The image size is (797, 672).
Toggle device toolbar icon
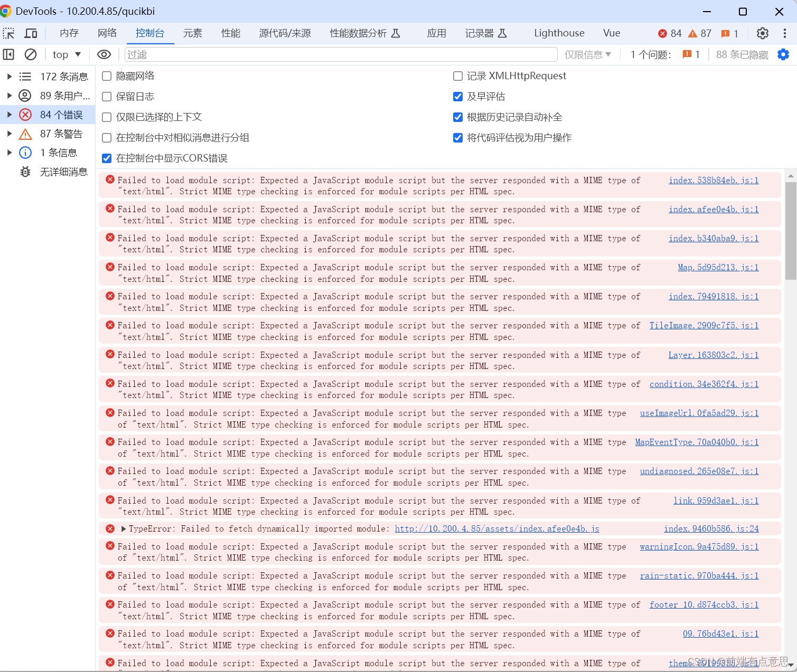point(31,33)
